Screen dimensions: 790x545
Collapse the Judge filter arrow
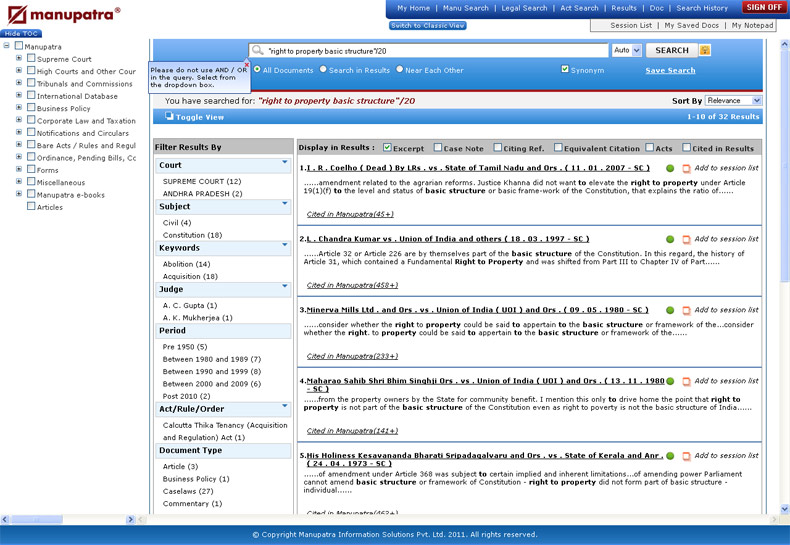pyautogui.click(x=285, y=286)
